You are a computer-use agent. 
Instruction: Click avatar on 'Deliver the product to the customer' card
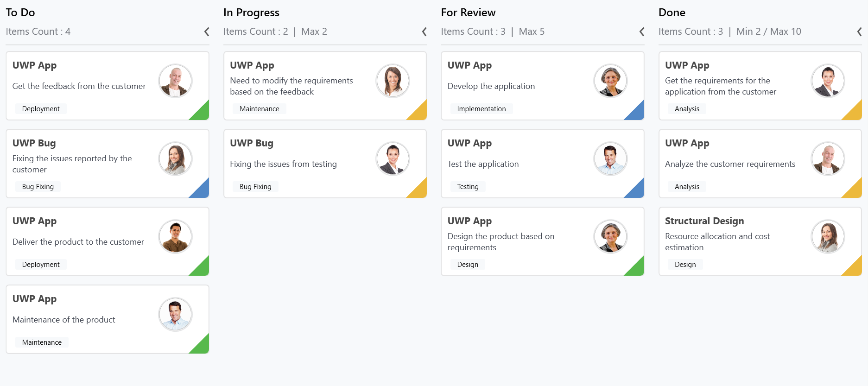pos(175,236)
